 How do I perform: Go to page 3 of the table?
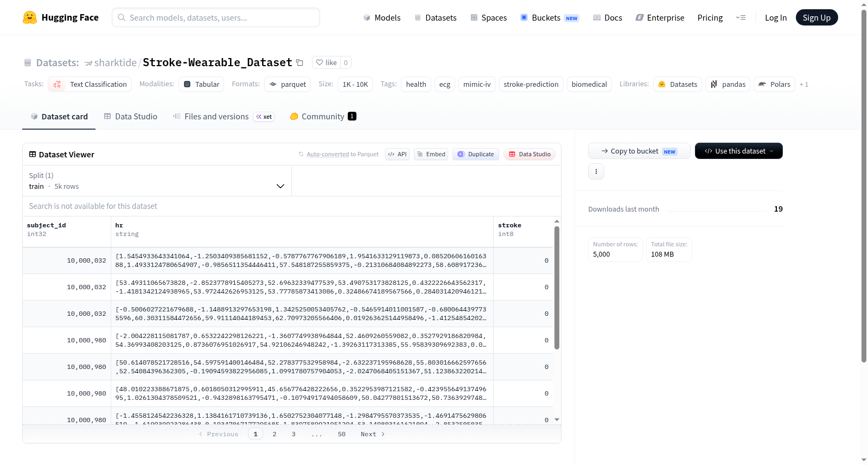pyautogui.click(x=293, y=434)
